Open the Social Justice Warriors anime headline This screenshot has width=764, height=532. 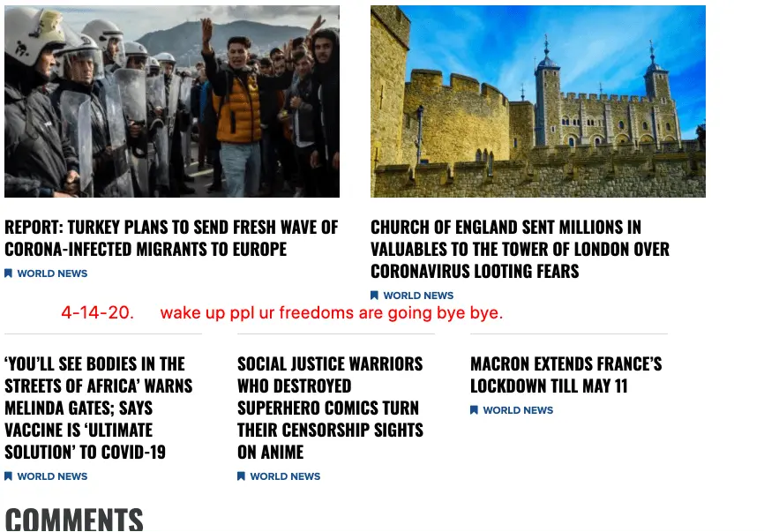click(330, 408)
